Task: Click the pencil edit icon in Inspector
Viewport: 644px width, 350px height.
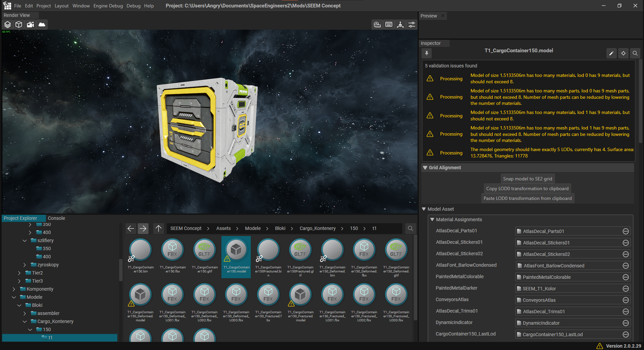Action: pos(611,53)
